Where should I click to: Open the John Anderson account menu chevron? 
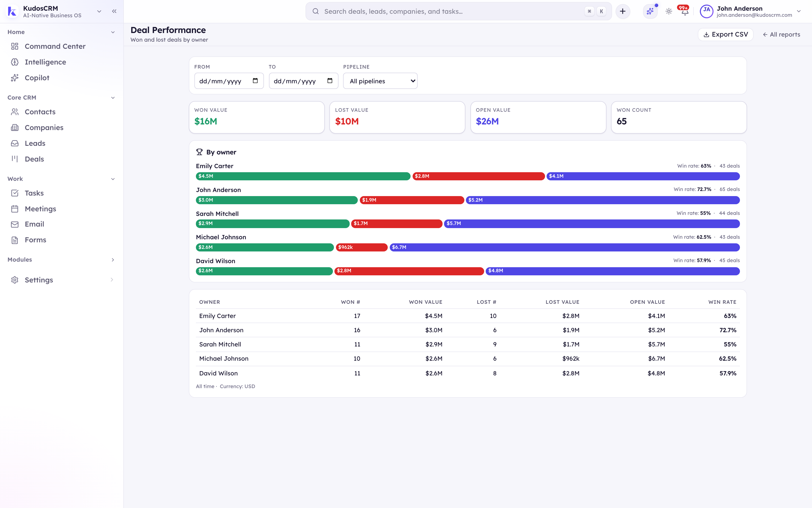799,11
